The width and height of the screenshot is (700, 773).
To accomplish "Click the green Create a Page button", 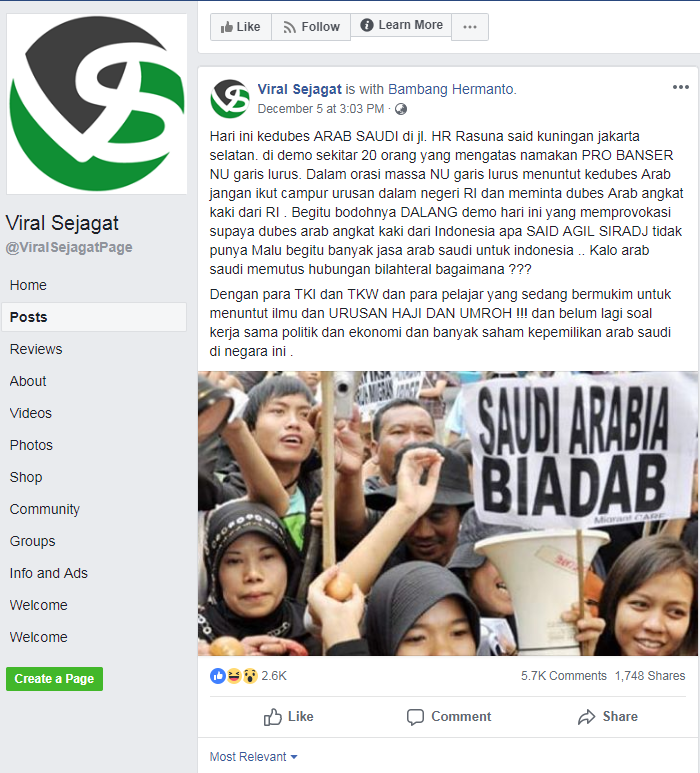I will (54, 679).
